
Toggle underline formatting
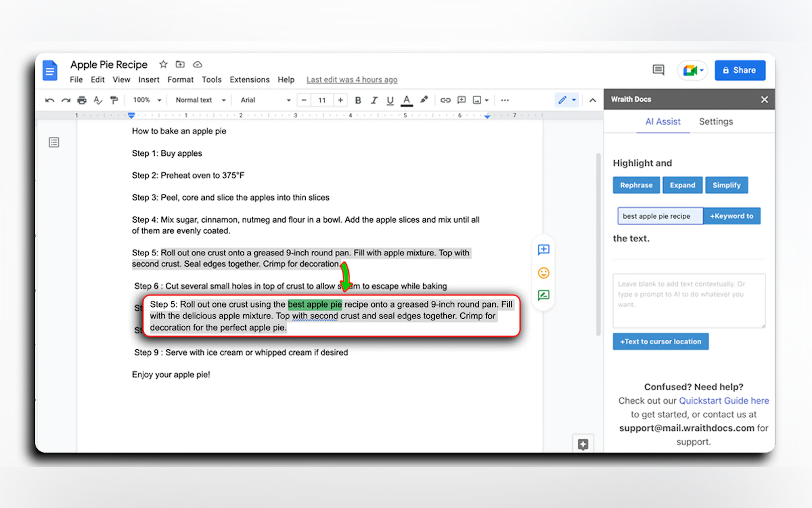click(x=390, y=100)
